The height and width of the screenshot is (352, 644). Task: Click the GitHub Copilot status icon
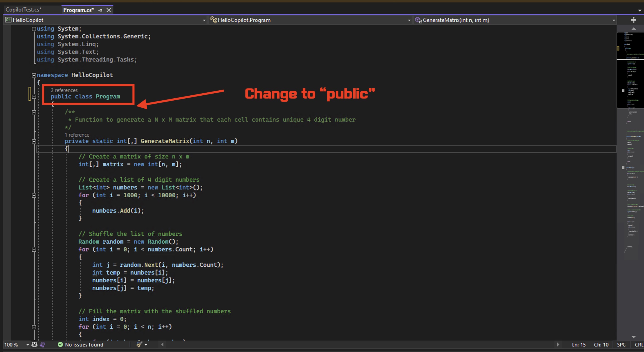[x=35, y=344]
